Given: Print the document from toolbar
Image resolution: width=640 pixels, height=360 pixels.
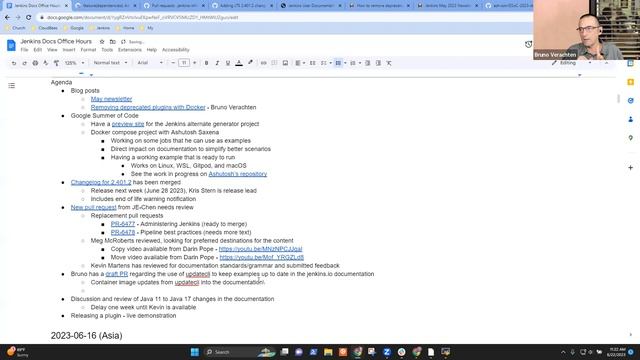Looking at the screenshot, I should (35, 63).
